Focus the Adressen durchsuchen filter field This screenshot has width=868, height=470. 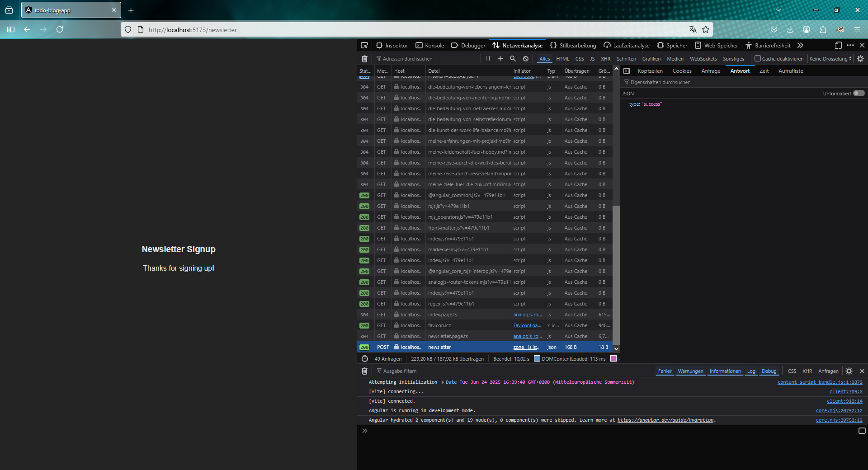tap(427, 59)
